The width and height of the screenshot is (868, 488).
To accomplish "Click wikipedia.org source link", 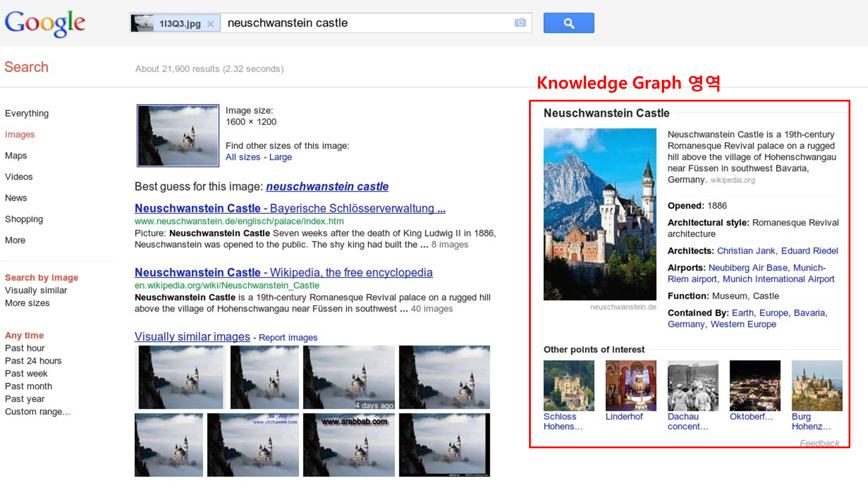I will [x=733, y=180].
